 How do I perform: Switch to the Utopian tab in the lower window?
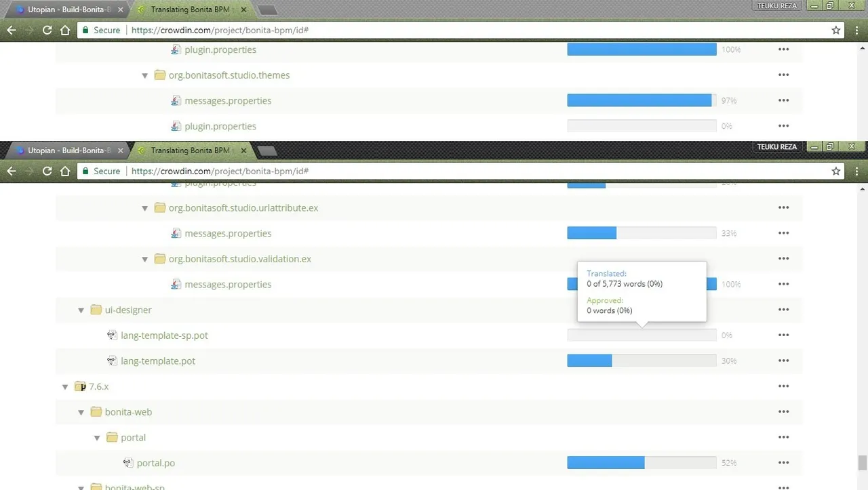(66, 150)
